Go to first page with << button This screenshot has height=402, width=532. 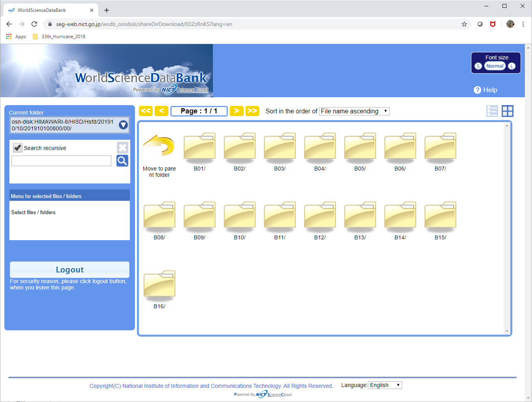(146, 111)
